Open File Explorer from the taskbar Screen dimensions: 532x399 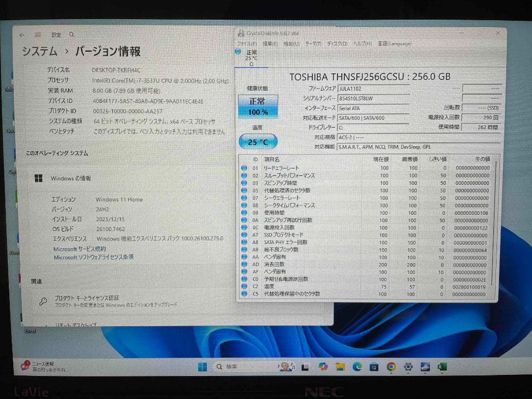pos(340,366)
